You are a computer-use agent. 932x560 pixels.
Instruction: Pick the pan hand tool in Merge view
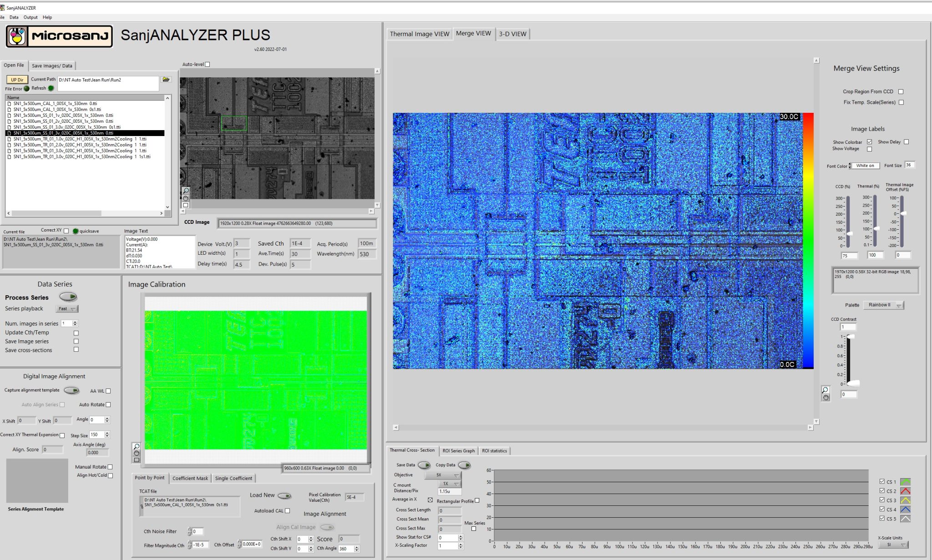826,398
